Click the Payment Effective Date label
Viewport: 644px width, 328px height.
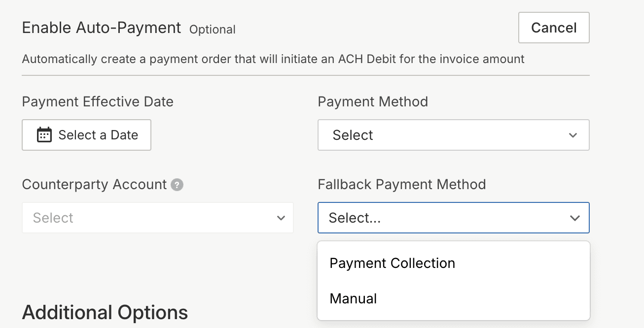pyautogui.click(x=98, y=102)
